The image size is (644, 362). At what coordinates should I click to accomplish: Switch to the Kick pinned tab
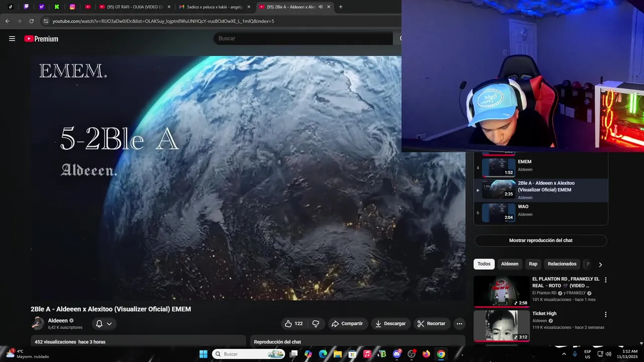(x=57, y=7)
